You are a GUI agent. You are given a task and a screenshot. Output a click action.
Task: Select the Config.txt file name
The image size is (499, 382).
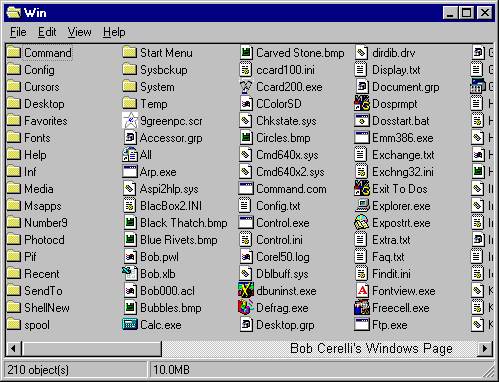tap(278, 206)
